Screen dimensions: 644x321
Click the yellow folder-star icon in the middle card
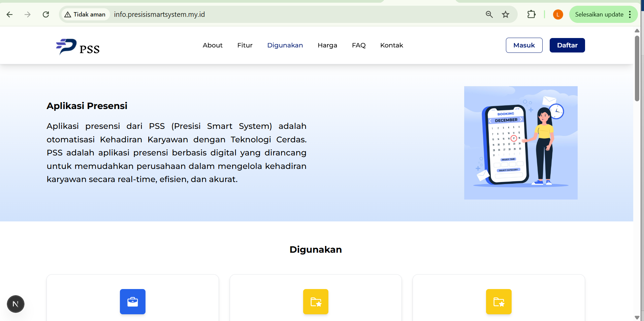coord(316,301)
